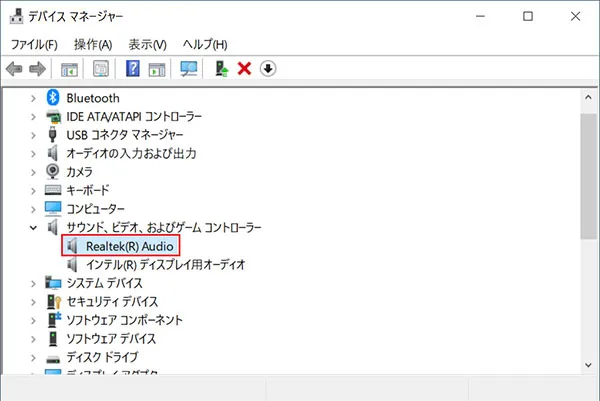Click the scrollbar down arrow
This screenshot has width=600, height=401.
[x=588, y=365]
